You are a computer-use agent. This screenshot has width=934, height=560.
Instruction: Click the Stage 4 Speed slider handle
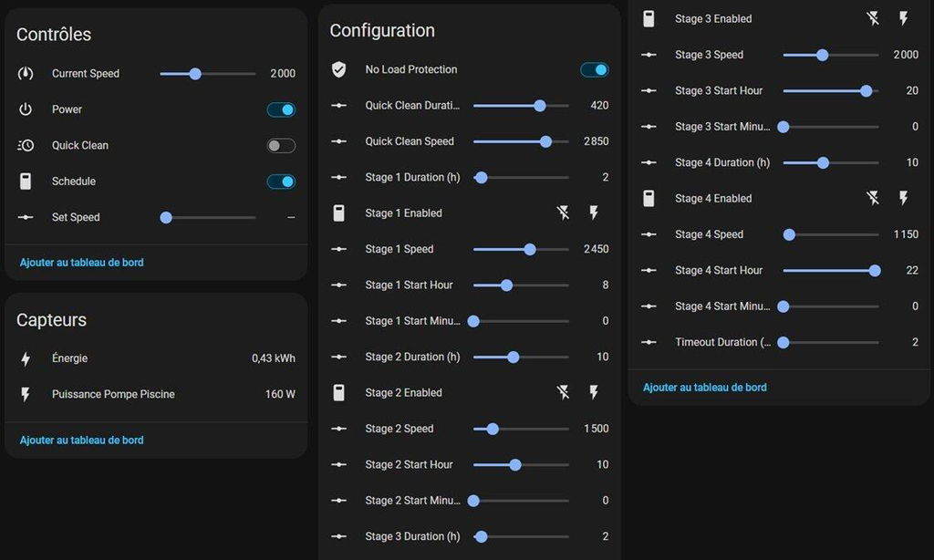789,234
